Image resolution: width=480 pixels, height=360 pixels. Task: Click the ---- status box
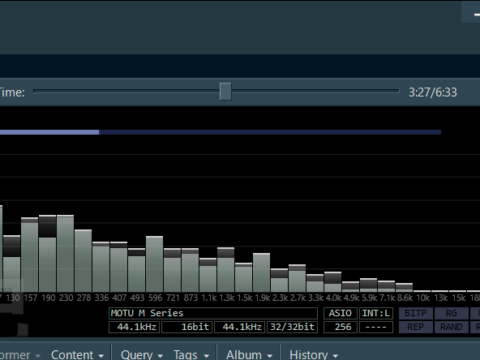pos(376,327)
